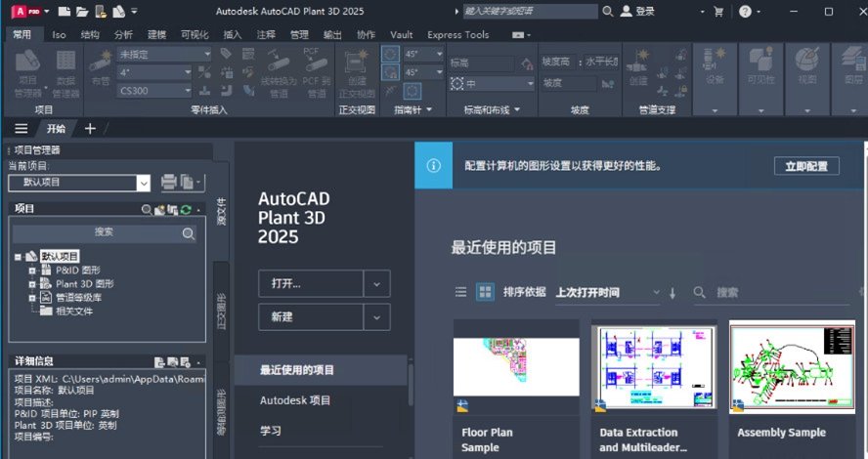Click the grid view icon for recent projects

pyautogui.click(x=485, y=292)
